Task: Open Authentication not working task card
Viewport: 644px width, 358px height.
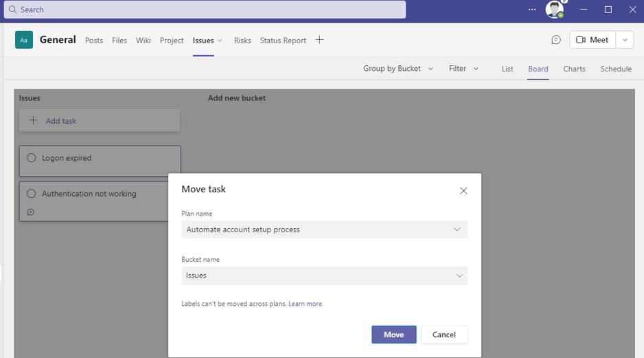Action: click(93, 201)
